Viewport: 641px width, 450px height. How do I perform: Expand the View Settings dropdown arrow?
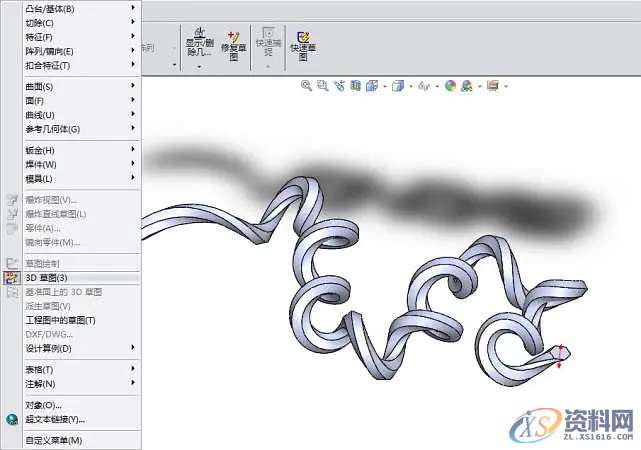tap(506, 86)
